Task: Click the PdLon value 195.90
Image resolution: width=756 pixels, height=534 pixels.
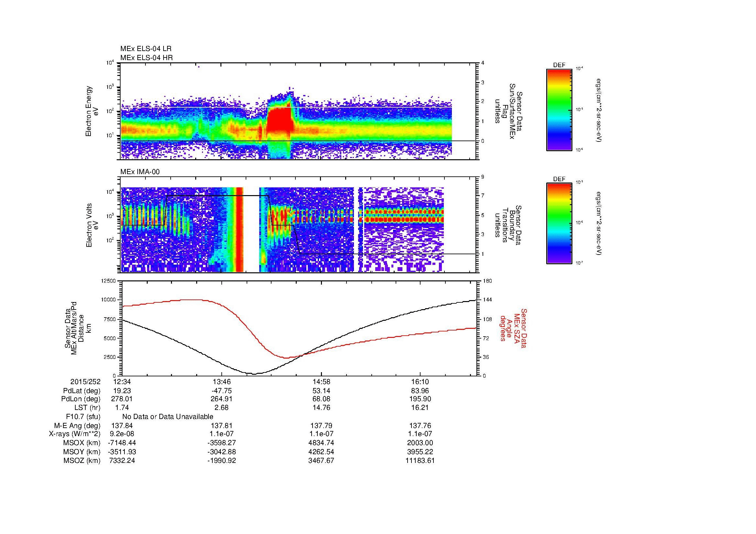Action: coord(421,399)
